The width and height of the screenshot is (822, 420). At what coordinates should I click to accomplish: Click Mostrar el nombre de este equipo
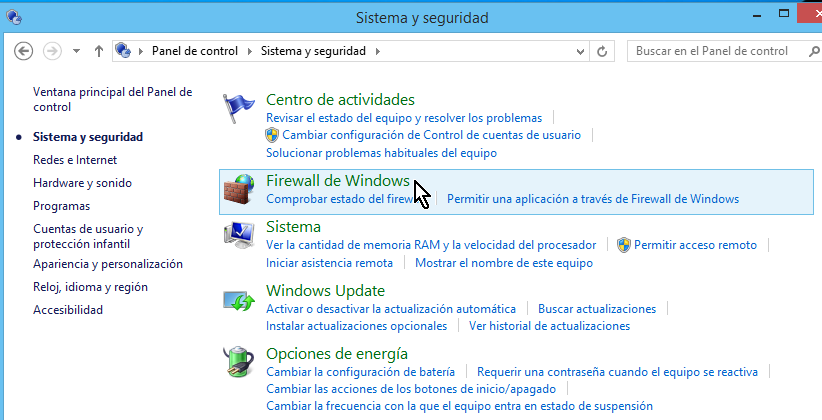504,263
